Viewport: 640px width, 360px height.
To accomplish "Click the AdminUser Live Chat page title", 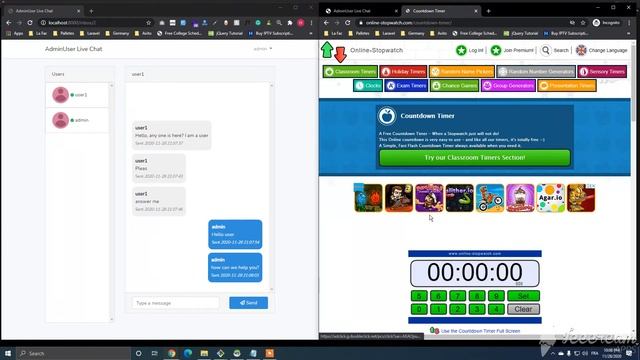I will [x=73, y=49].
